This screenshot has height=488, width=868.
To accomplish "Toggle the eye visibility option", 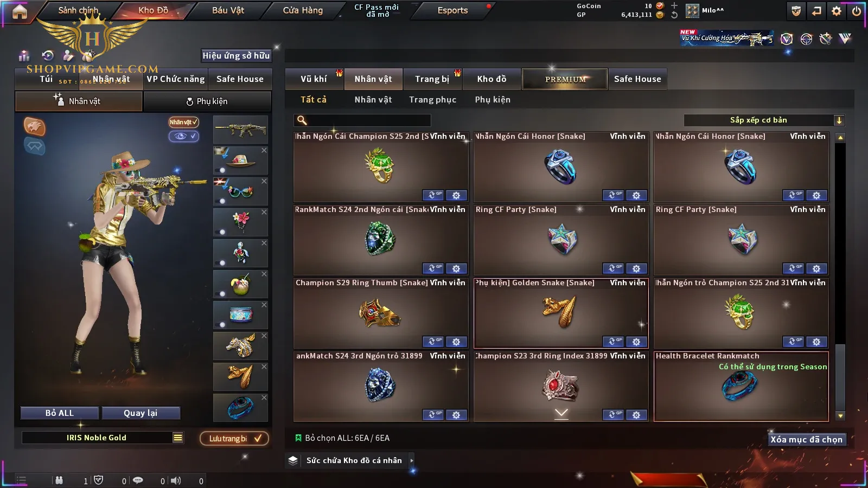I will [183, 137].
